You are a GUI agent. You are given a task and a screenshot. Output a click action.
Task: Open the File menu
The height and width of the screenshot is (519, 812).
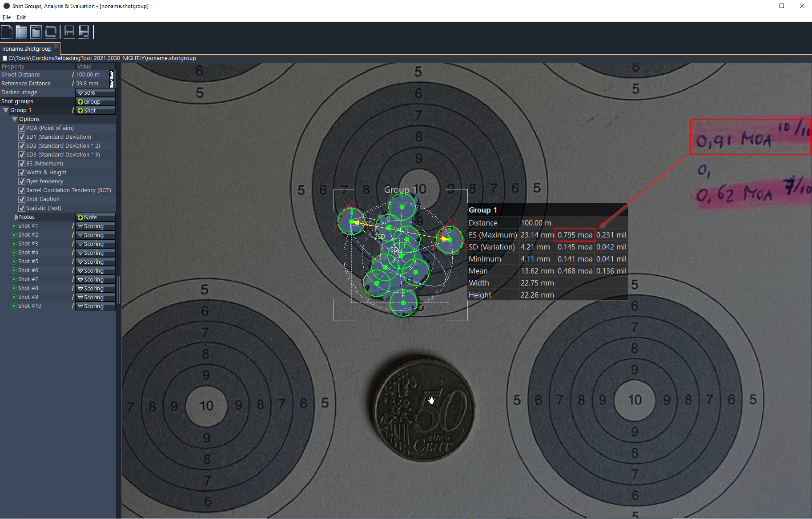[7, 17]
